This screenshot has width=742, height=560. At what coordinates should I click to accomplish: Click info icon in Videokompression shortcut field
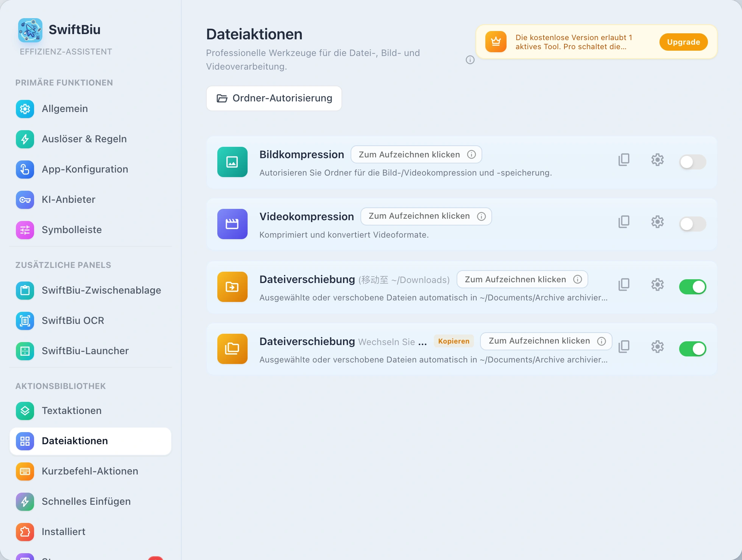click(481, 216)
